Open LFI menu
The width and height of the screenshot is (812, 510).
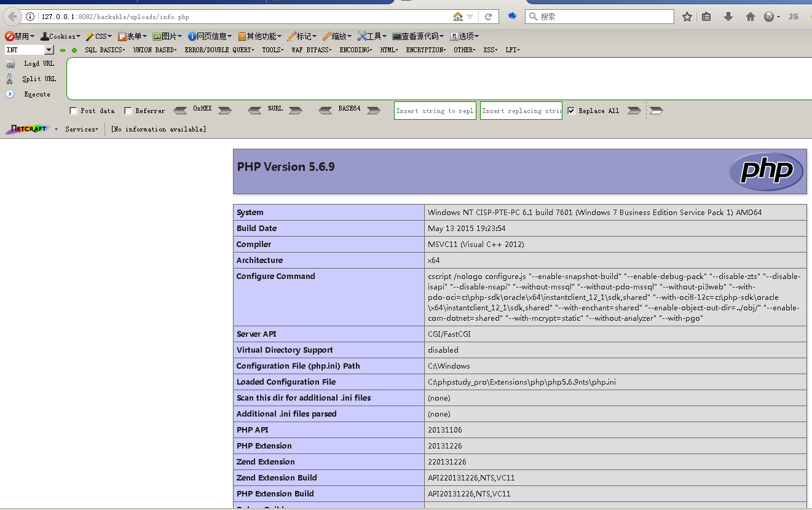[513, 50]
